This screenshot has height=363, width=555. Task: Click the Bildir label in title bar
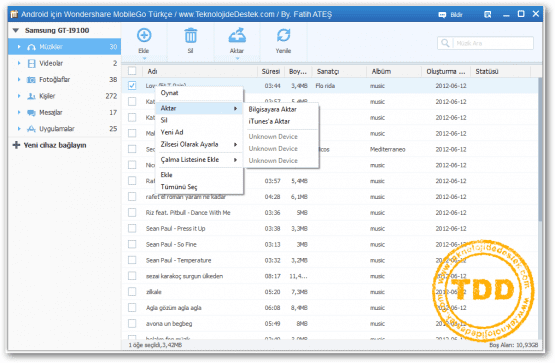coord(456,15)
